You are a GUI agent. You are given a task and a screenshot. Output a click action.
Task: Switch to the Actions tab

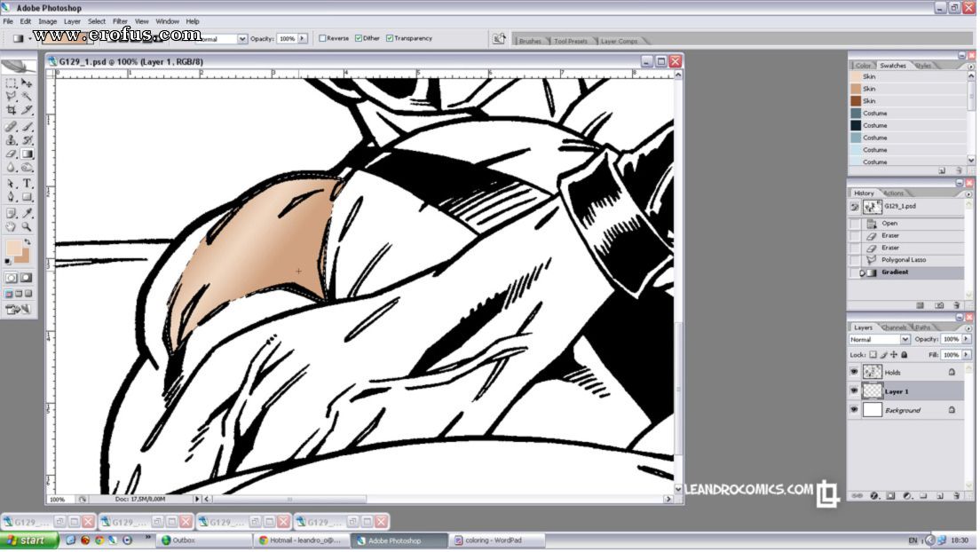coord(894,193)
